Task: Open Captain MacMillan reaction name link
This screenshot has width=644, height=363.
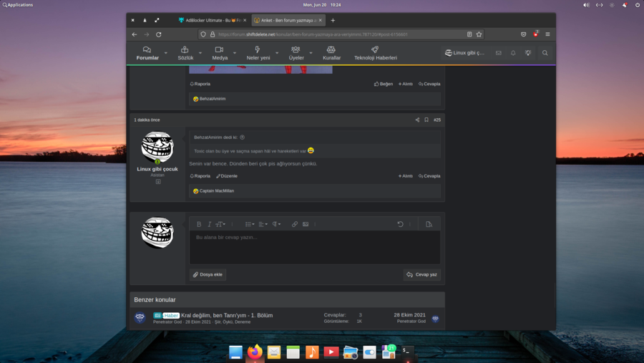Action: (216, 190)
